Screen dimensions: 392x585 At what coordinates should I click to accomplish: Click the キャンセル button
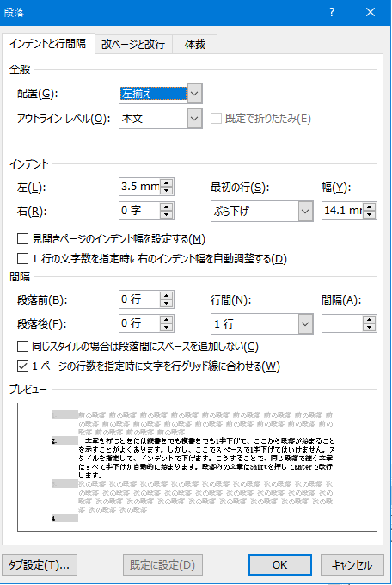pyautogui.click(x=352, y=565)
